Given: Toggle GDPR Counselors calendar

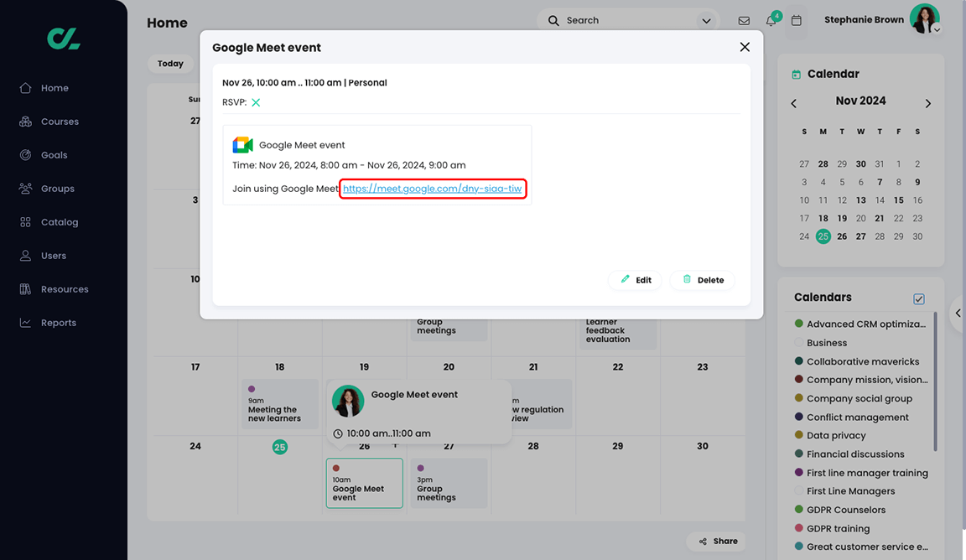Looking at the screenshot, I should pos(840,510).
